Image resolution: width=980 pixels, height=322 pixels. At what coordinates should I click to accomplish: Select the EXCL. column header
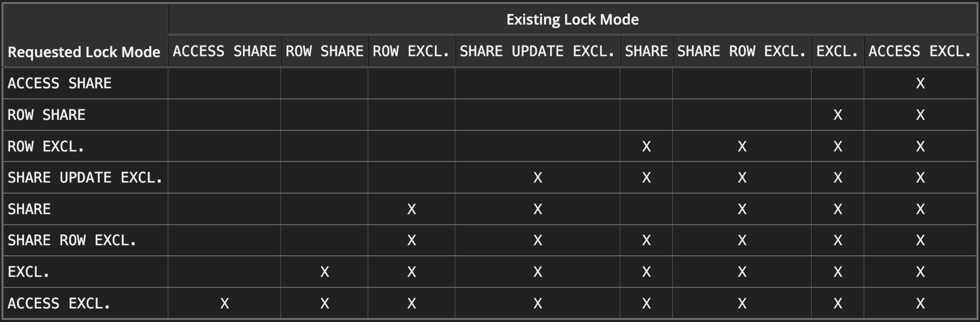[x=838, y=51]
